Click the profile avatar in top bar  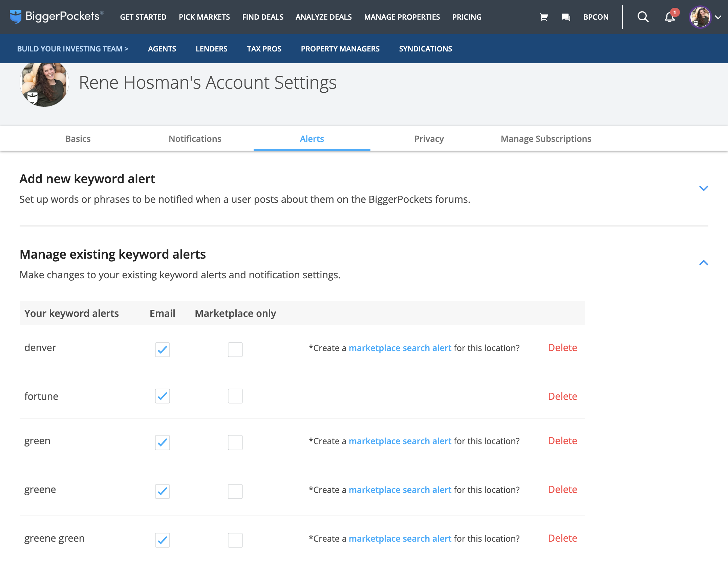tap(700, 17)
